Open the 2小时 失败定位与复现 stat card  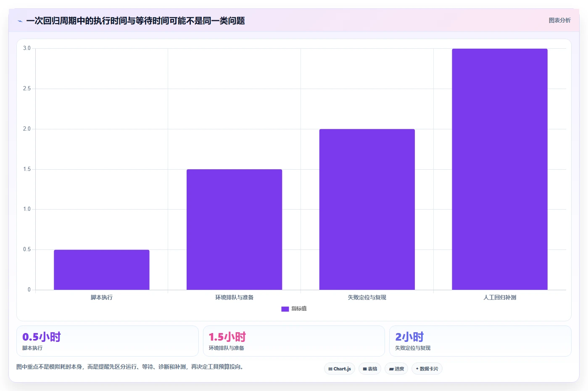click(480, 341)
